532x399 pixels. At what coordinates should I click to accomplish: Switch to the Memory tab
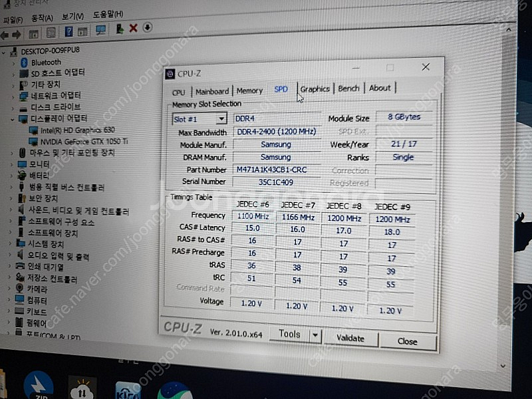click(x=250, y=90)
